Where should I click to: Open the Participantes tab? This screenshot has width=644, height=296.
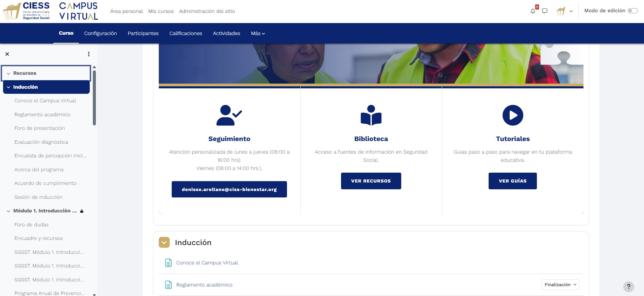[143, 33]
